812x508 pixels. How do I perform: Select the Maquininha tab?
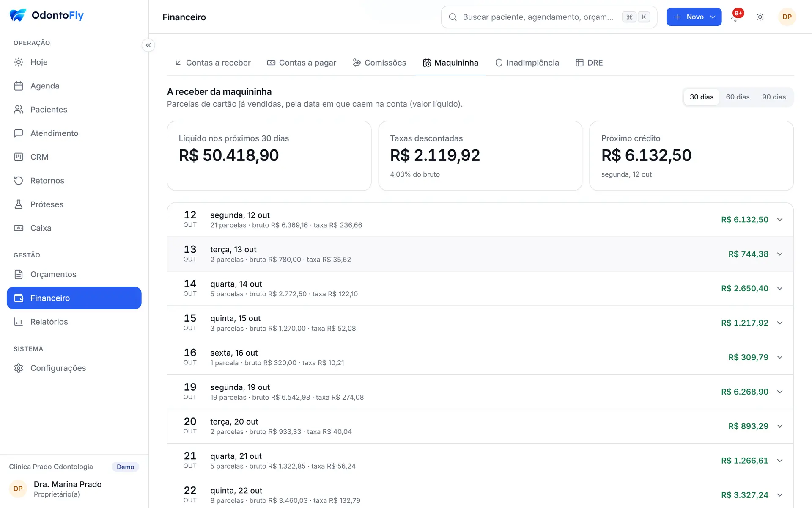click(x=450, y=63)
